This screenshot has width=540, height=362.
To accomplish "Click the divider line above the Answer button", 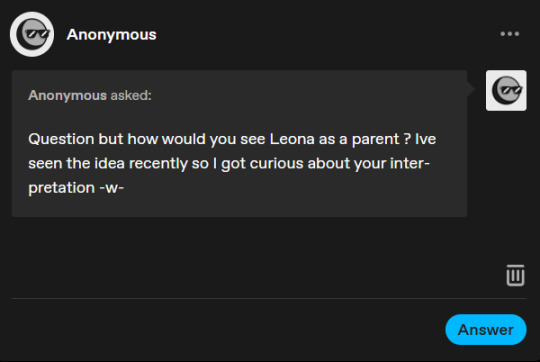I will pos(269,298).
